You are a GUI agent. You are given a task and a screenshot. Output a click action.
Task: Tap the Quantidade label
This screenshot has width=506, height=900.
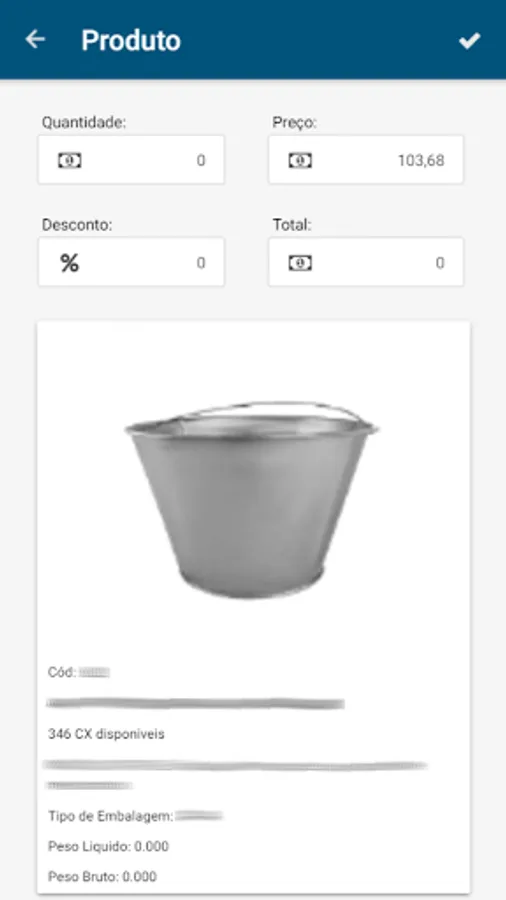pyautogui.click(x=84, y=122)
